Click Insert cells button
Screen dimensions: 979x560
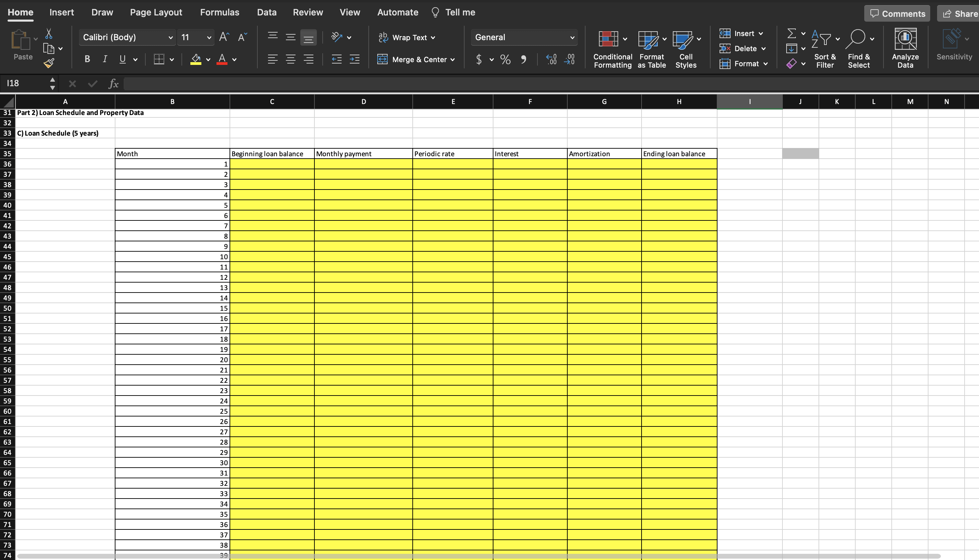click(x=741, y=33)
